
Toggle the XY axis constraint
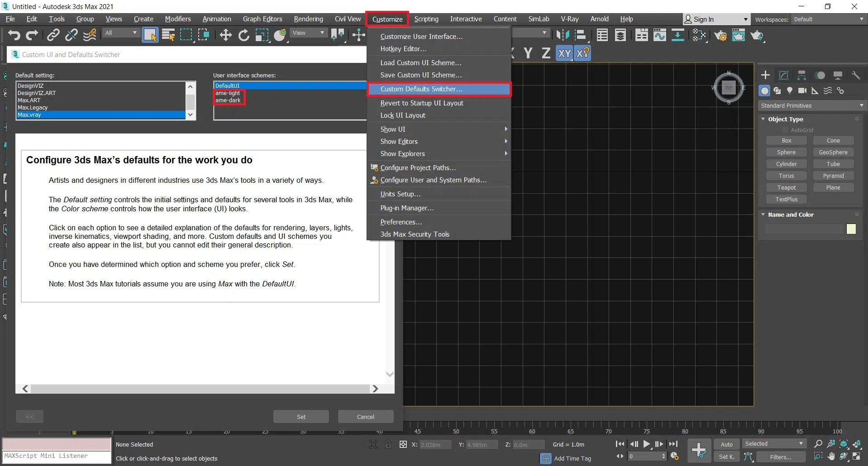click(564, 53)
